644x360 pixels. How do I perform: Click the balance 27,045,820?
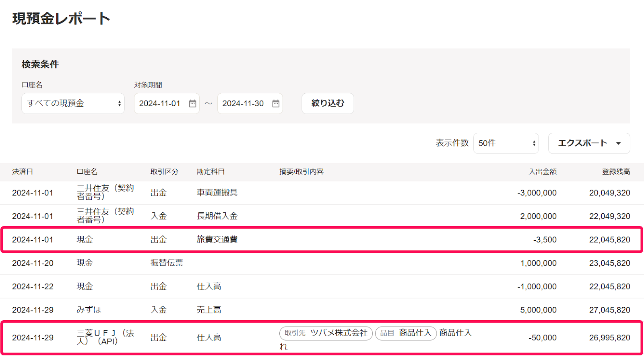coord(609,310)
